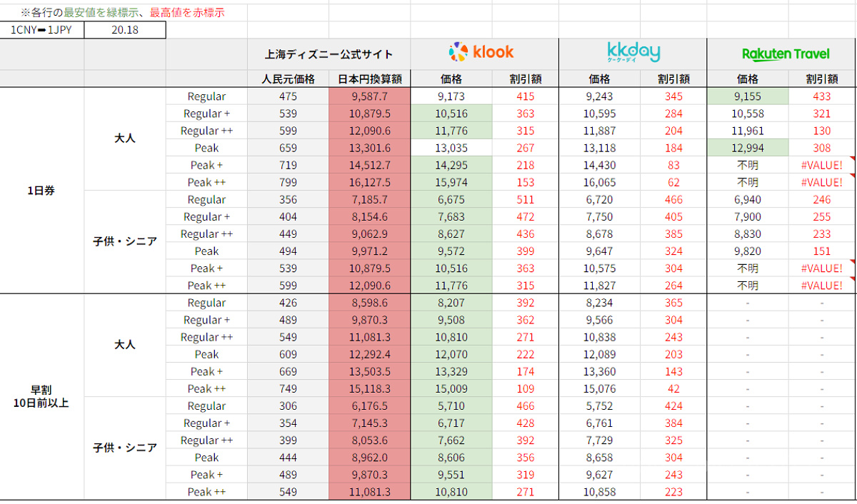Image resolution: width=857 pixels, height=504 pixels.
Task: Select the exchange rate cell 20.18
Action: coord(125,30)
